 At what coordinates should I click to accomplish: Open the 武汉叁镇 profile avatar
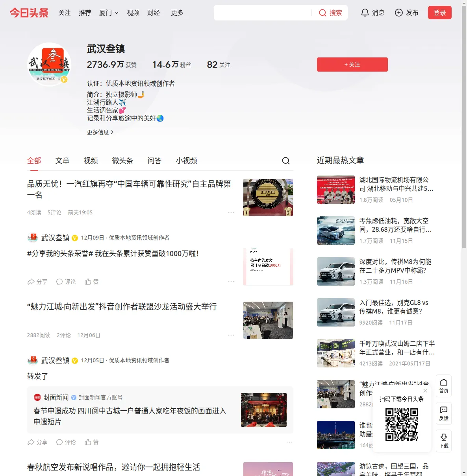pos(49,64)
